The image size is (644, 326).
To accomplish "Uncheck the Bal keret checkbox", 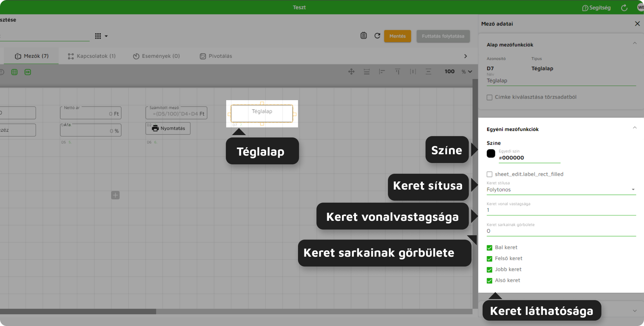I will coord(490,248).
